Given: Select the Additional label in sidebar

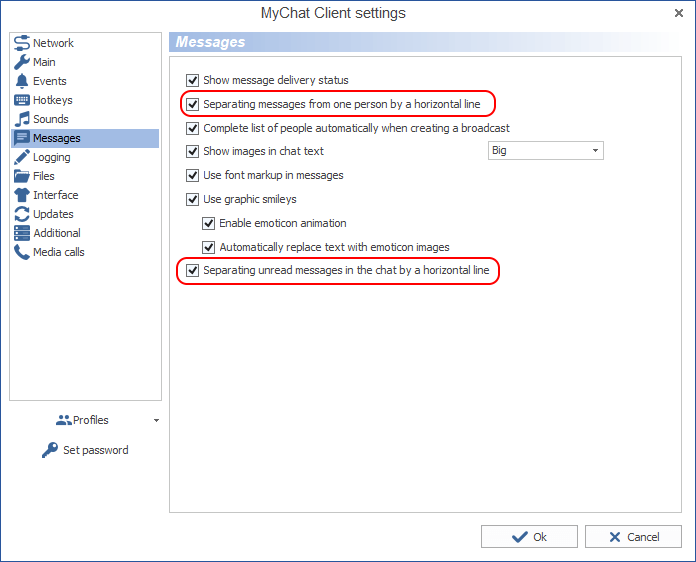Looking at the screenshot, I should pyautogui.click(x=57, y=233).
